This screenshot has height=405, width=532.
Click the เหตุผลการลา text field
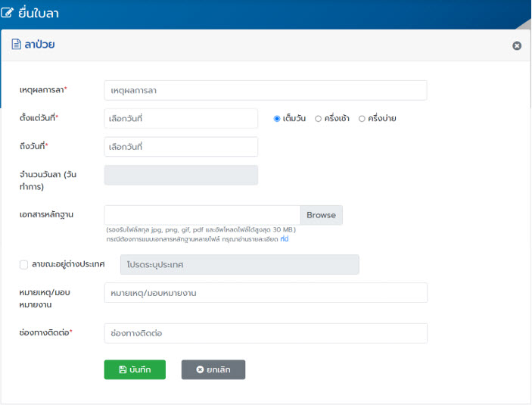point(265,90)
